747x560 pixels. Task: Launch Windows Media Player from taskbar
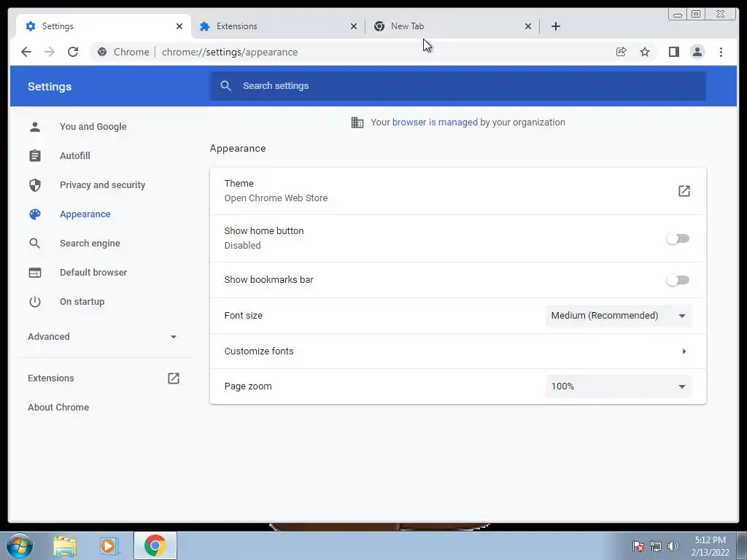point(109,546)
